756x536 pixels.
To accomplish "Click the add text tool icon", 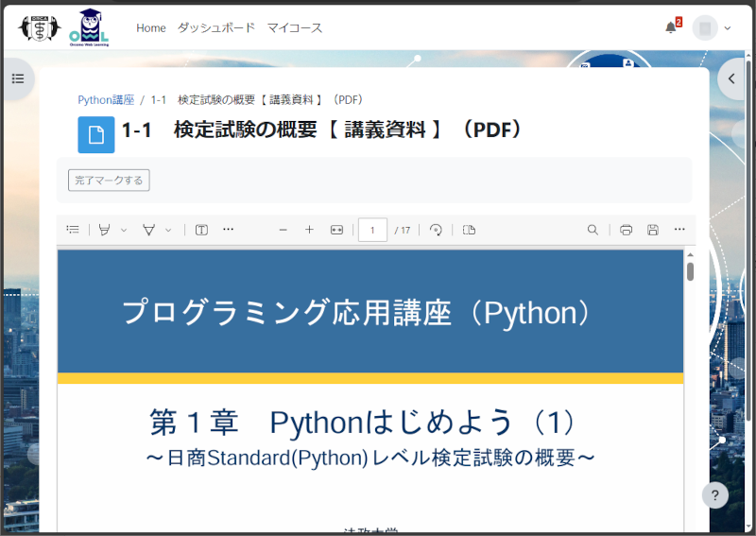I will [x=201, y=230].
